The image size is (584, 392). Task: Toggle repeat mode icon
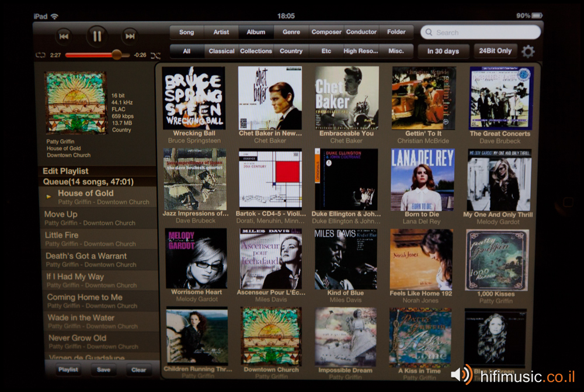(40, 55)
